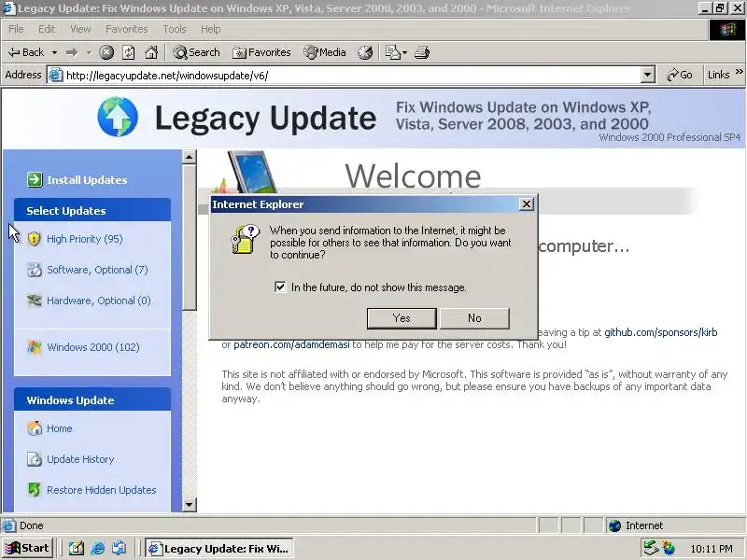Open the History toolbar icon
This screenshot has height=560, width=747.
coord(365,52)
